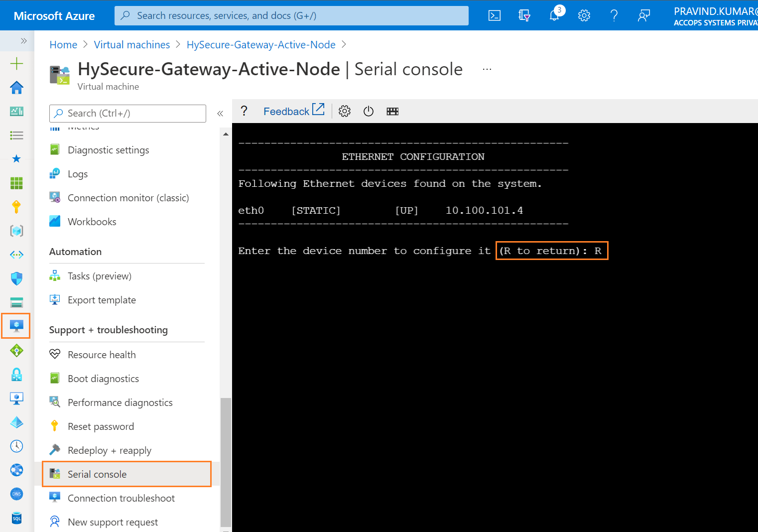The height and width of the screenshot is (532, 758).
Task: Open Cloud Shell from the top bar
Action: click(x=494, y=15)
